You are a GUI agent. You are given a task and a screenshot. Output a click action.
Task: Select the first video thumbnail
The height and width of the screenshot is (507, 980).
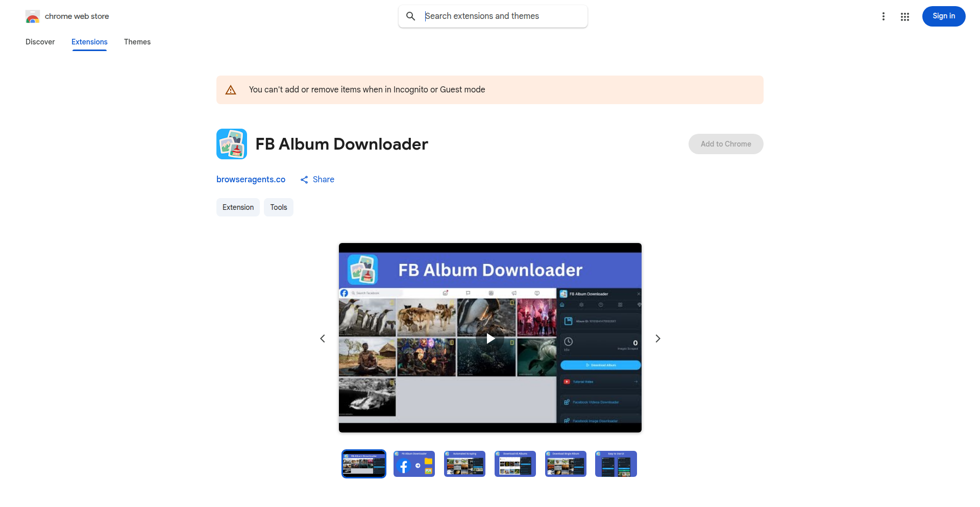(364, 464)
